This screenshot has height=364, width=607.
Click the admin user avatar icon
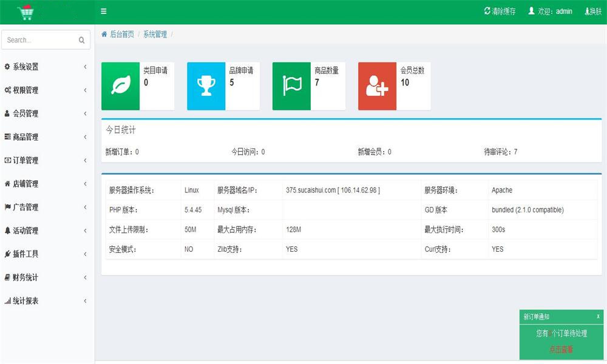532,11
